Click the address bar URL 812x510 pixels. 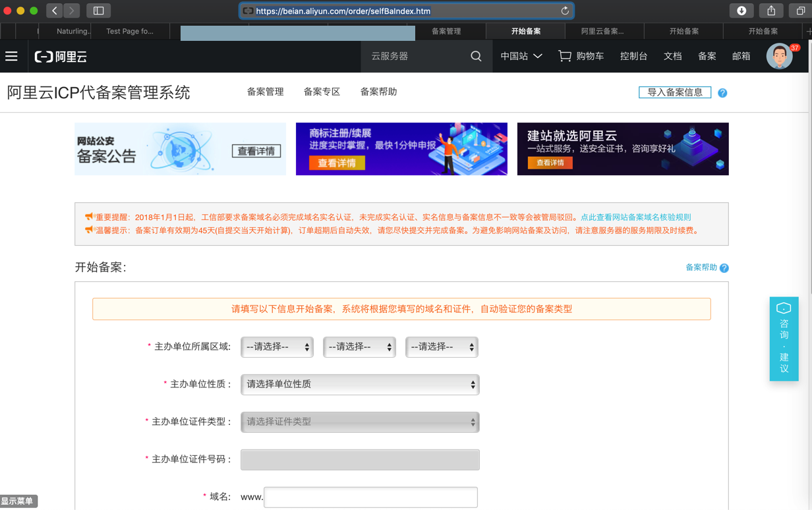[x=343, y=11]
